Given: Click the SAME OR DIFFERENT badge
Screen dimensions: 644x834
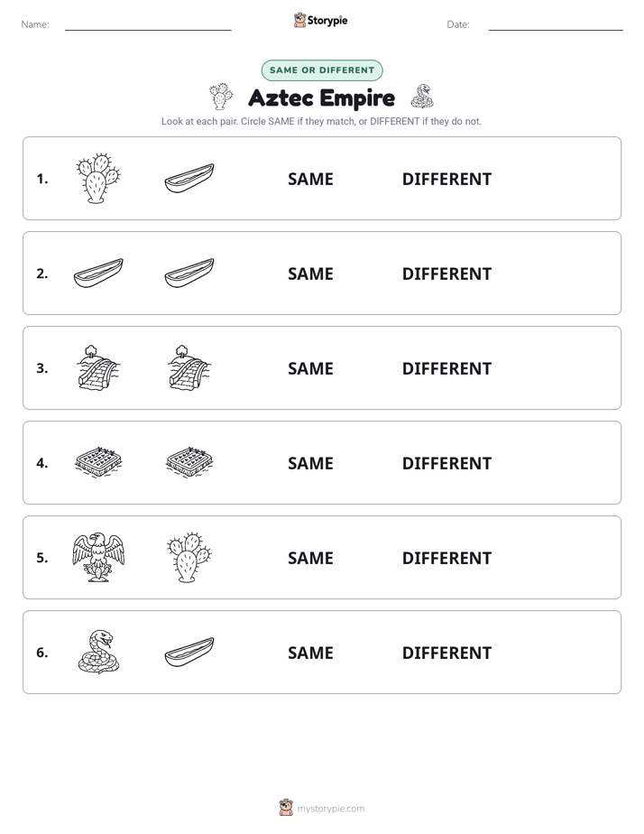Looking at the screenshot, I should click(x=322, y=70).
